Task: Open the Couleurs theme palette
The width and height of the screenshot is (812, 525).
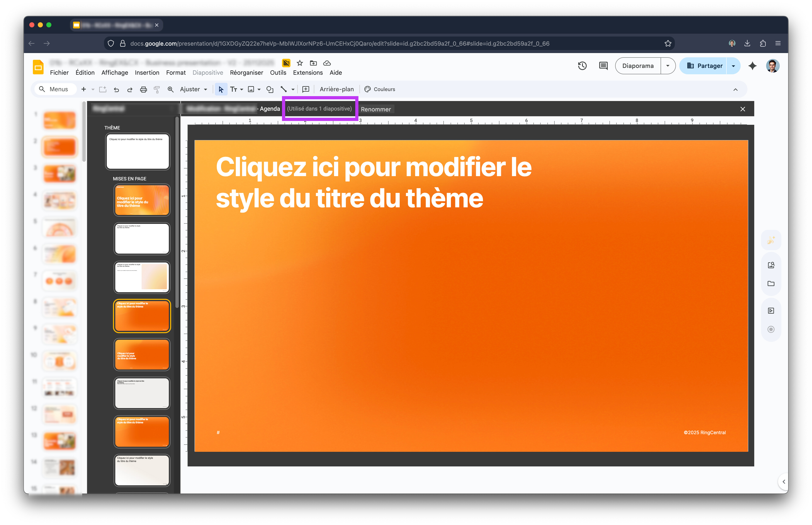Action: tap(380, 89)
